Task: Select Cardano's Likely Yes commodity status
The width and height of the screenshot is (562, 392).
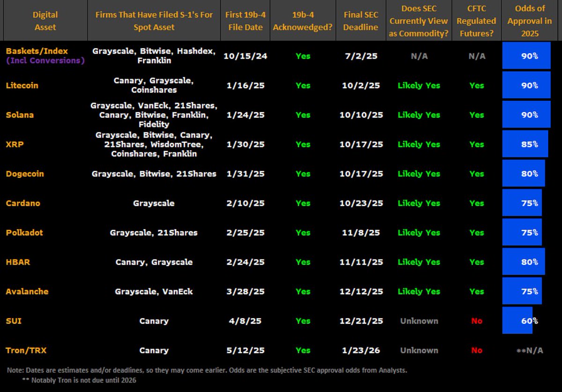Action: (x=418, y=203)
